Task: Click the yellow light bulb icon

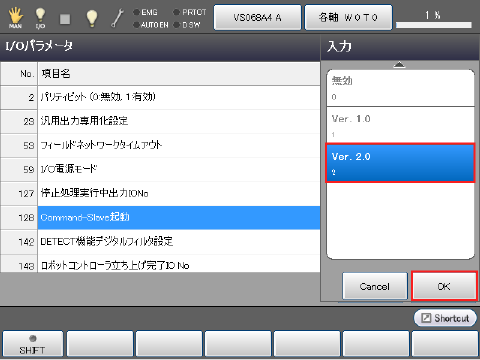Action: [92, 18]
